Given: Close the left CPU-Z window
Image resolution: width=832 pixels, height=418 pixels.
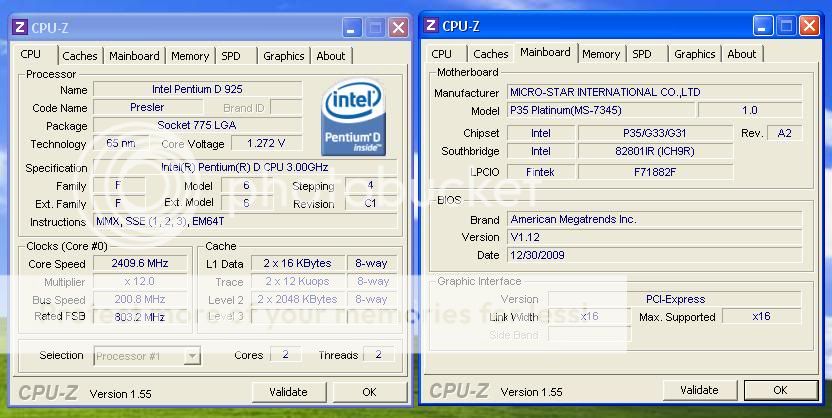Looking at the screenshot, I should (398, 28).
